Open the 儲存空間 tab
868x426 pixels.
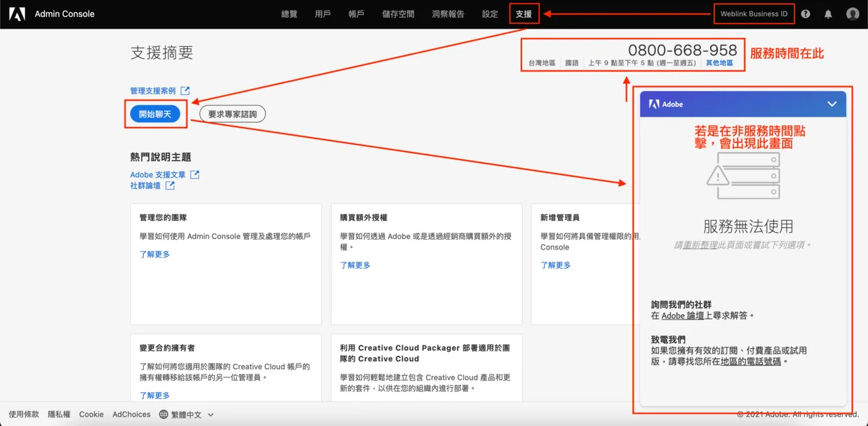coord(398,14)
